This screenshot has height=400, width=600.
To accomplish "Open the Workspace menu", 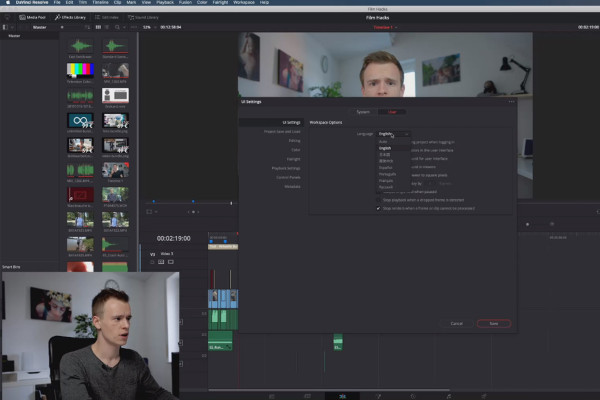I will [244, 2].
